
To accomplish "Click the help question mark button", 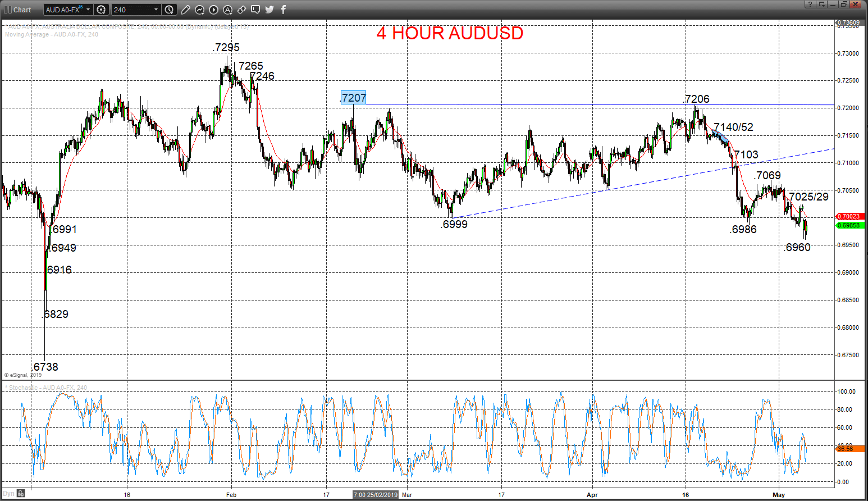I will pos(810,4).
